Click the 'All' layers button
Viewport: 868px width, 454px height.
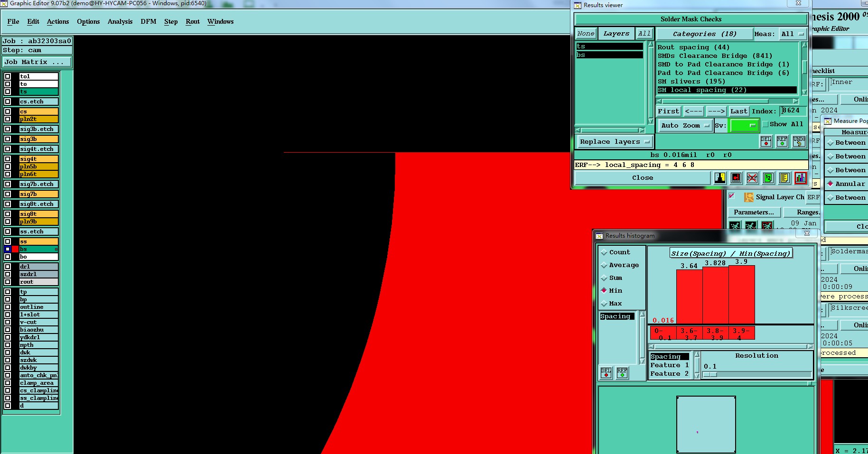click(x=644, y=34)
